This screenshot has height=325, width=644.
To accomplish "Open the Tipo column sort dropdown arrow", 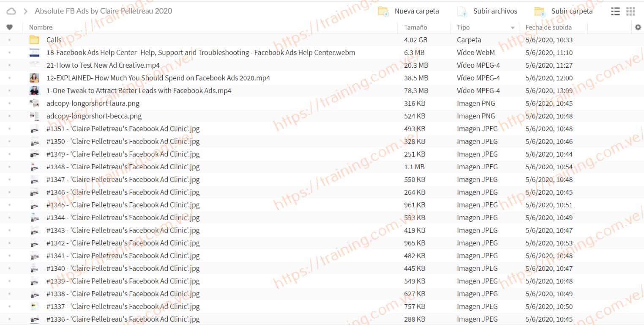I will click(513, 28).
